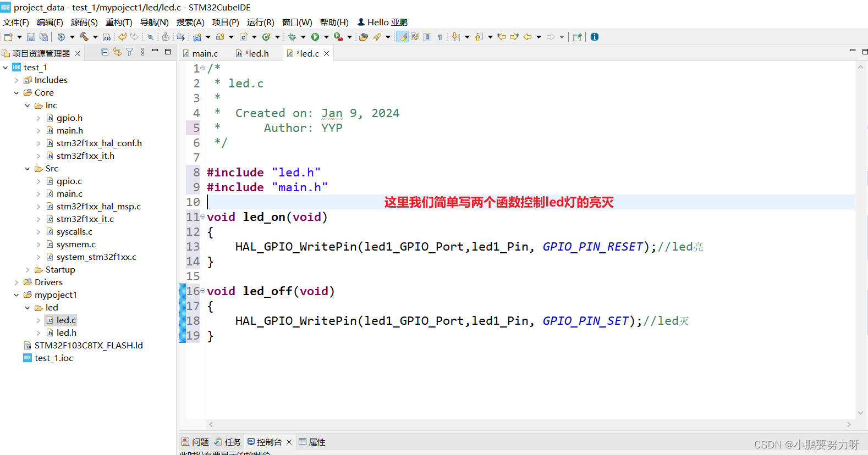Image resolution: width=868 pixels, height=455 pixels.
Task: Expand the Includes folder
Action: tap(17, 80)
